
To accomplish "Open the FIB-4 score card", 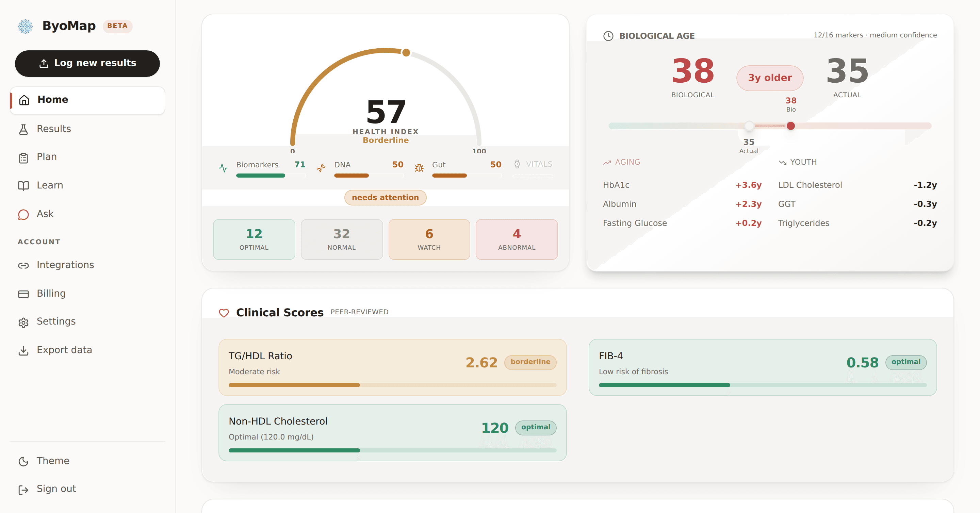I will pos(763,367).
